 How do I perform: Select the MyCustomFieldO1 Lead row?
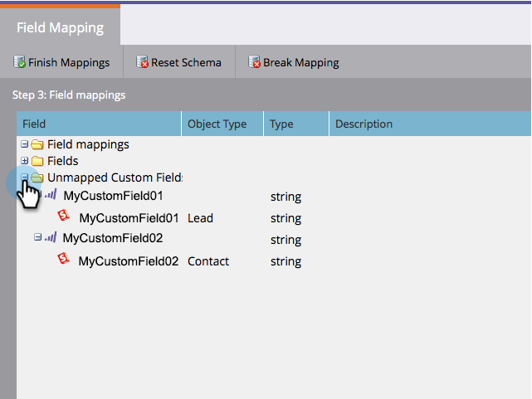(129, 218)
